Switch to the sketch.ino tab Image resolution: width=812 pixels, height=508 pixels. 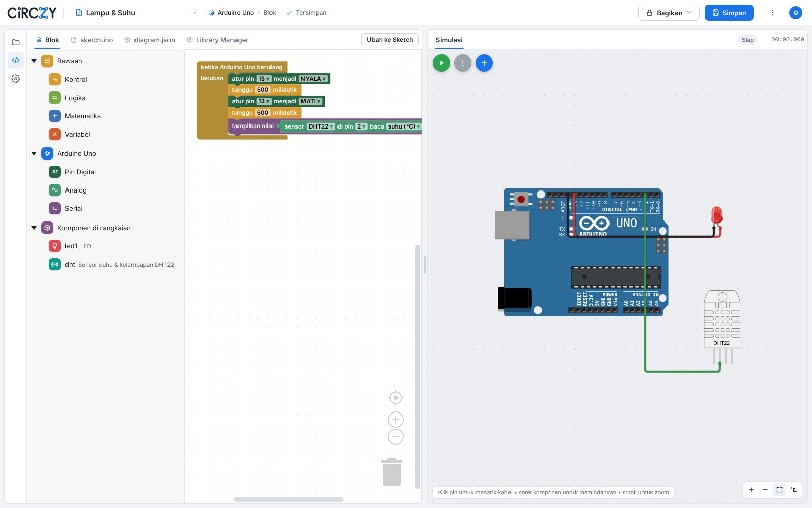[92, 40]
